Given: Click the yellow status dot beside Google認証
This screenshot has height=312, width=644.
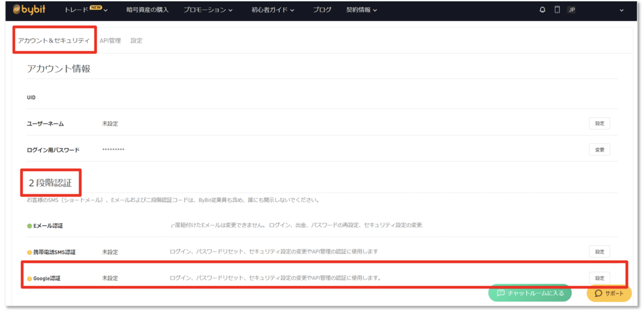Looking at the screenshot, I should coord(29,278).
